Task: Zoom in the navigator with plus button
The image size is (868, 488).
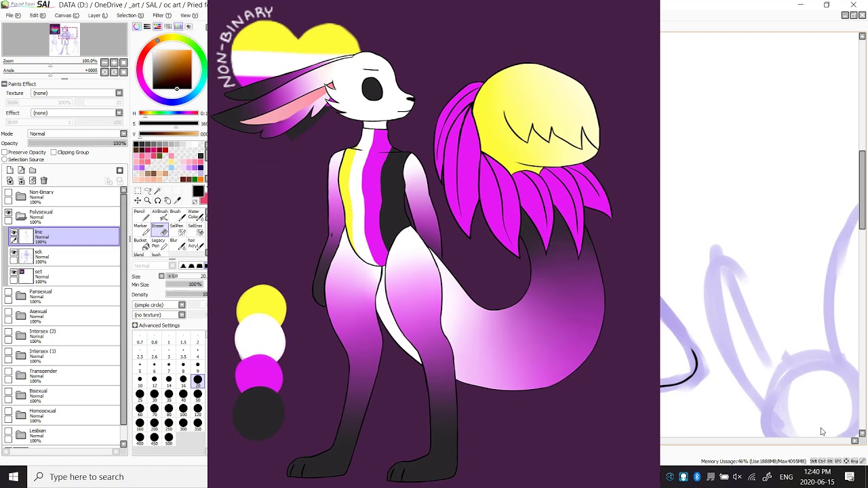Action: [x=114, y=62]
